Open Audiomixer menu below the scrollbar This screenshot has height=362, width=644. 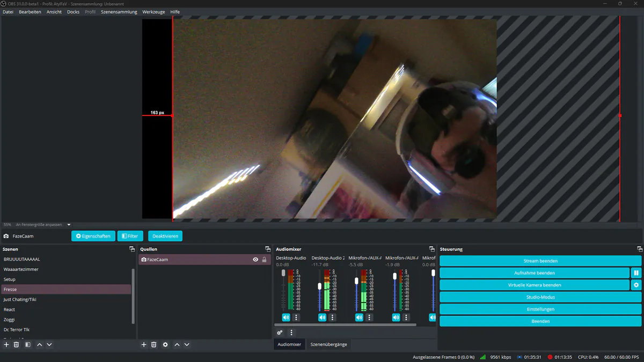tap(291, 333)
